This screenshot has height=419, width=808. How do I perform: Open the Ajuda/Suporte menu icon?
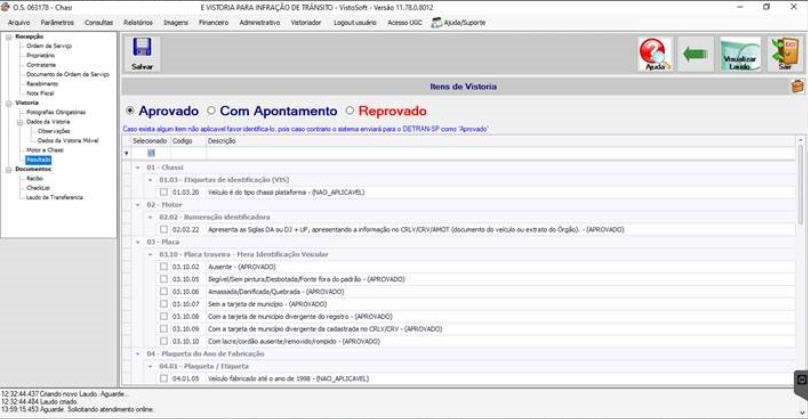437,23
